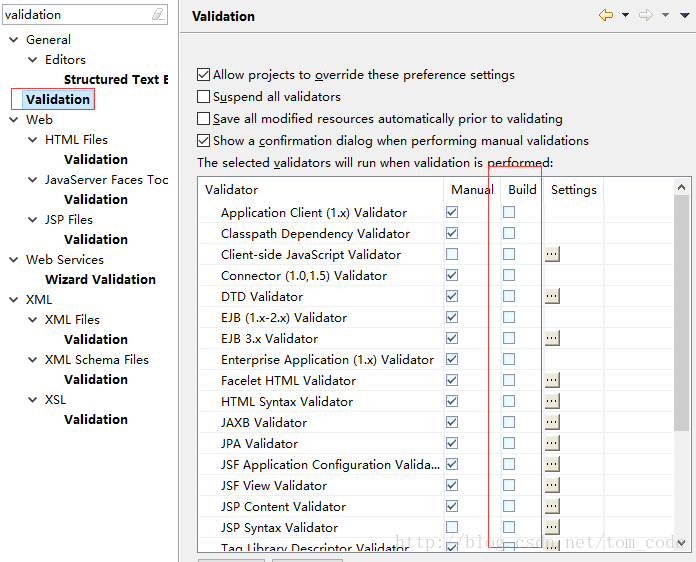
Task: Collapse the Editors tree node
Action: (32, 59)
